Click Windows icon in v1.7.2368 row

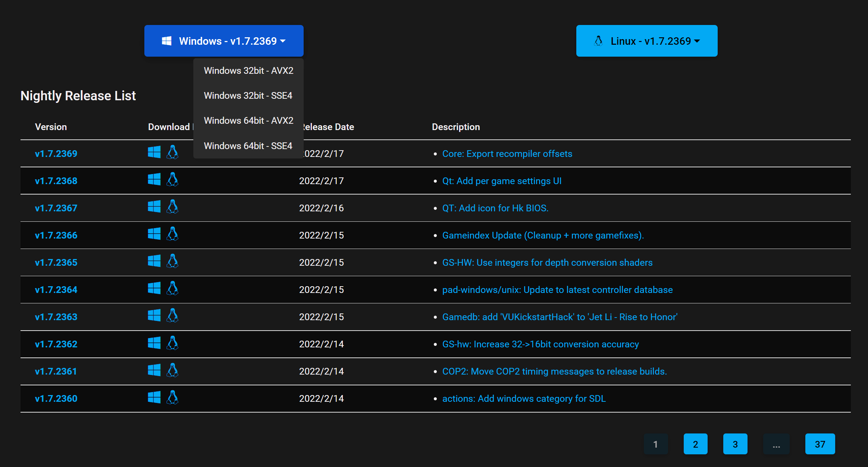point(154,179)
